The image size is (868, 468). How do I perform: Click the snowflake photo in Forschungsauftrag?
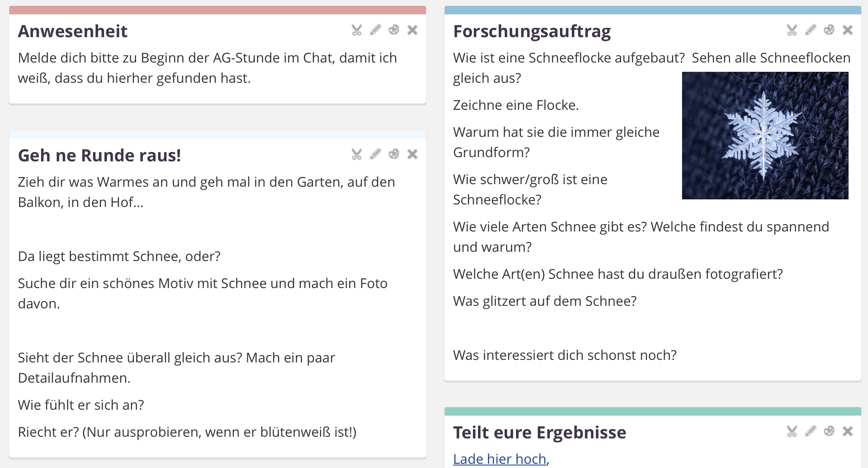pos(765,135)
